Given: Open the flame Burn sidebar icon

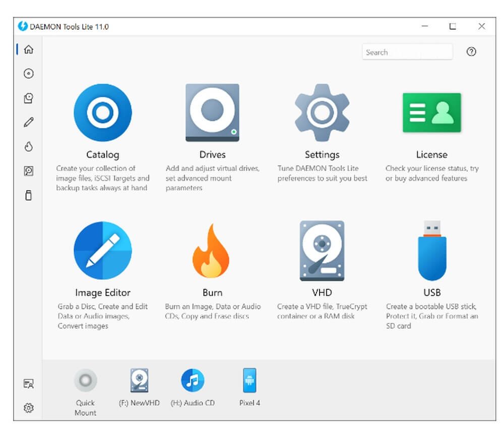Looking at the screenshot, I should click(29, 147).
